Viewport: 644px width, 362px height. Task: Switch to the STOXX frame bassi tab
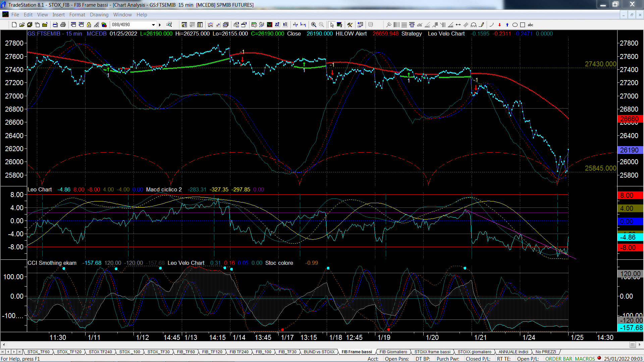pos(432,352)
